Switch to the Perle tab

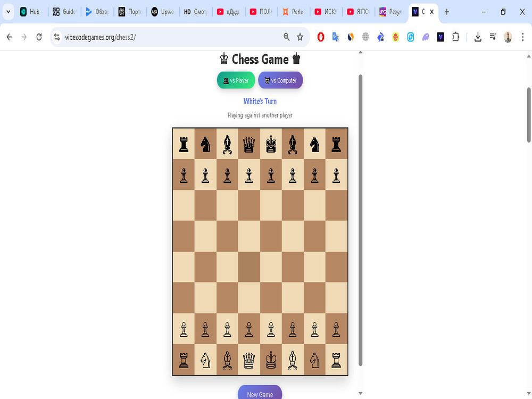[294, 12]
